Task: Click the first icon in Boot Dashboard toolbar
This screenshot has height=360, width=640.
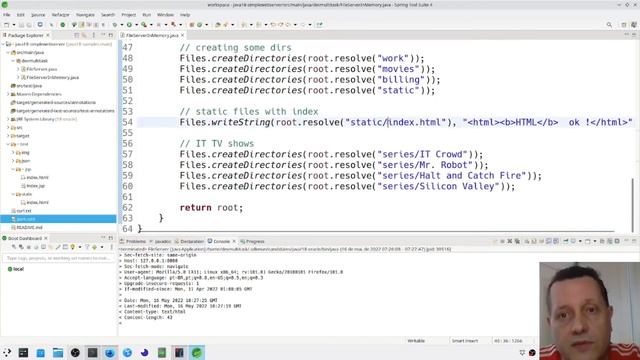Action: pyautogui.click(x=13, y=247)
